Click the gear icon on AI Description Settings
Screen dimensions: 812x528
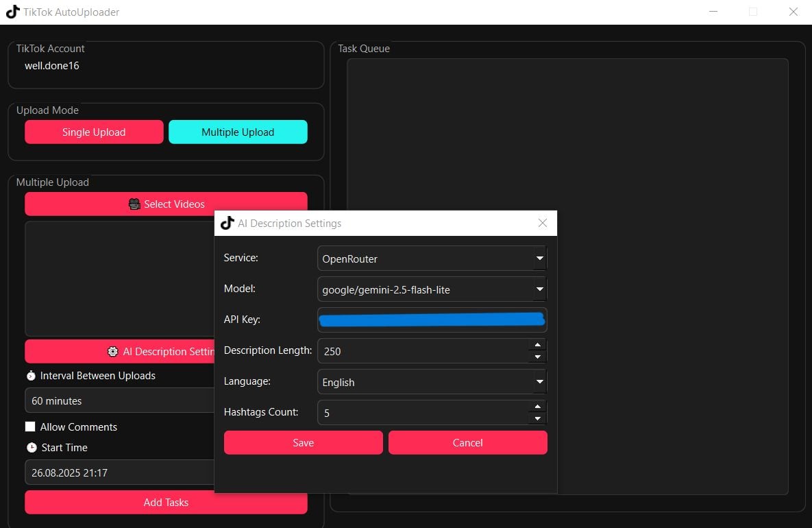click(113, 351)
